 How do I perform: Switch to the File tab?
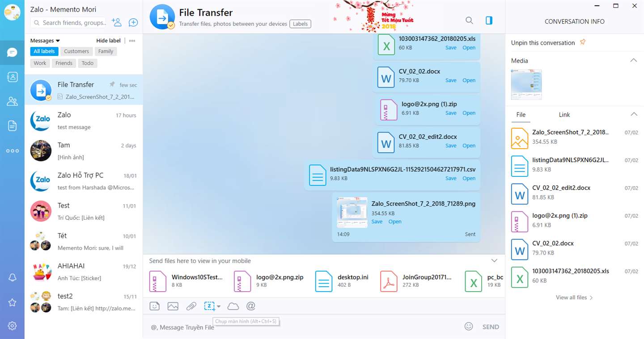tap(521, 115)
